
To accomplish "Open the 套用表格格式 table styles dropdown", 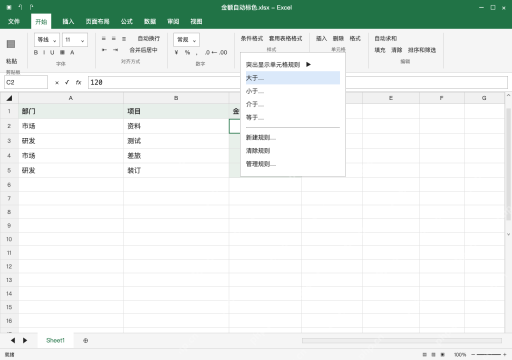I will click(285, 39).
